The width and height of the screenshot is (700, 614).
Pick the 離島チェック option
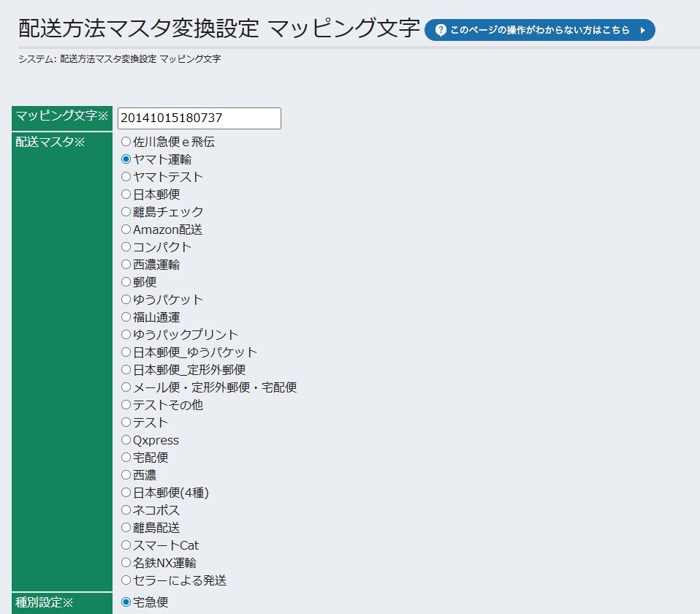(x=126, y=212)
